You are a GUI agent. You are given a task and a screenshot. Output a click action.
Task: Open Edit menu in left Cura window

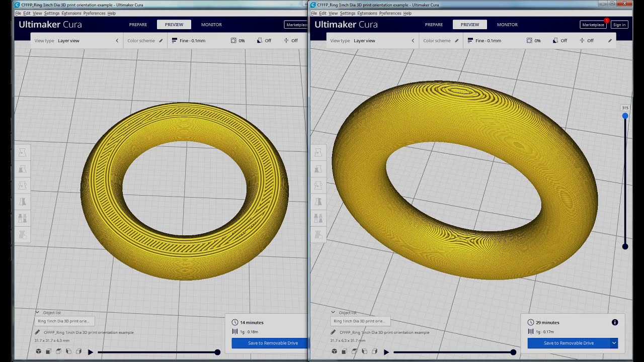pyautogui.click(x=27, y=13)
